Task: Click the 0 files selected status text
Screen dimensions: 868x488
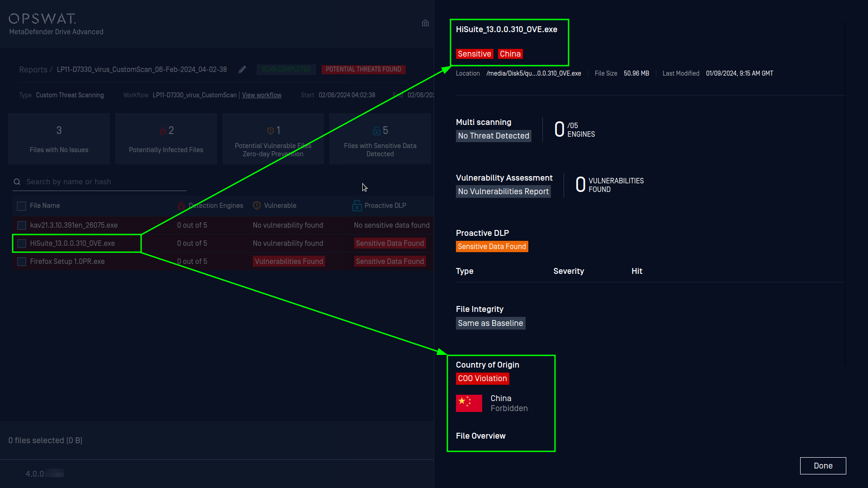Action: 45,440
